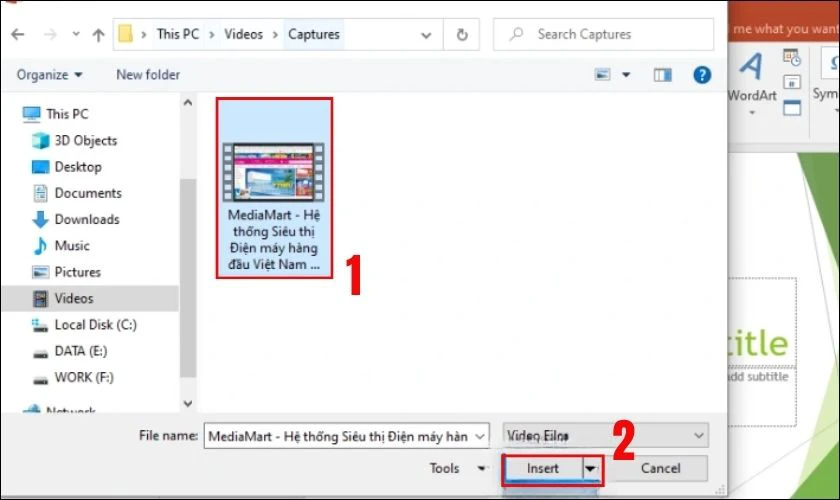Go up one folder level

tap(98, 35)
